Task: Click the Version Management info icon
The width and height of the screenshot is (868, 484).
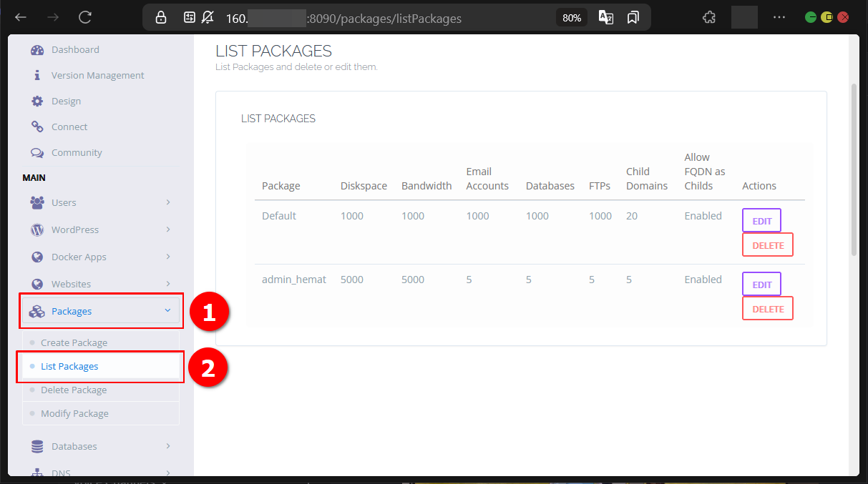Action: click(37, 75)
